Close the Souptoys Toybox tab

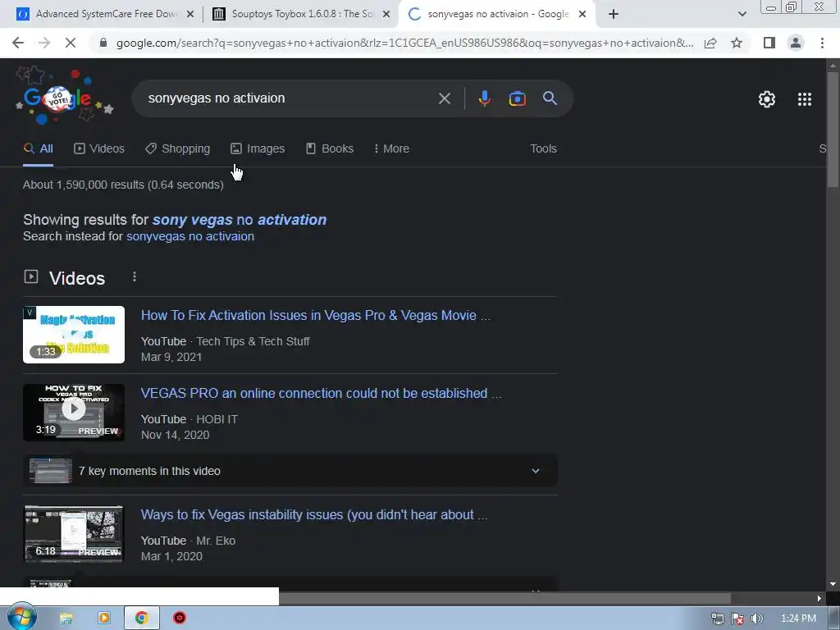pyautogui.click(x=386, y=14)
